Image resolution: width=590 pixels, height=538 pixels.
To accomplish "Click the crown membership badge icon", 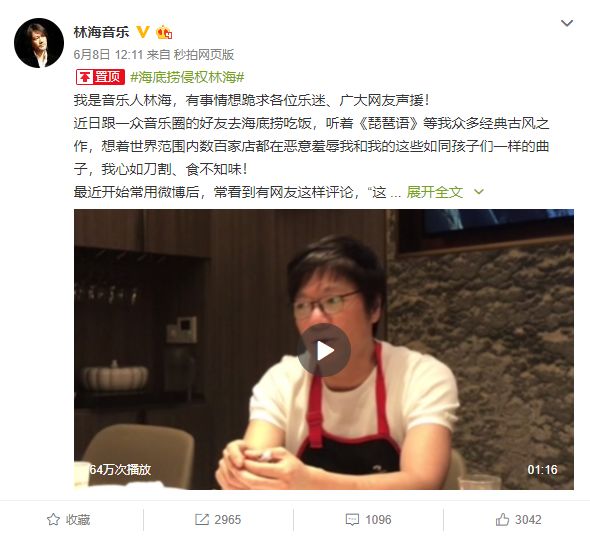I will pos(164,32).
